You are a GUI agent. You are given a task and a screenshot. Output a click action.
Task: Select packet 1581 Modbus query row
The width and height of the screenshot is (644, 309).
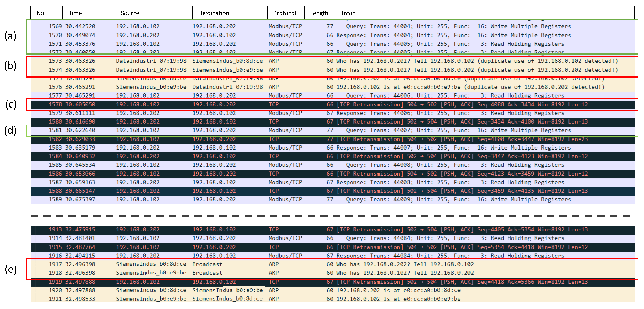click(x=325, y=130)
